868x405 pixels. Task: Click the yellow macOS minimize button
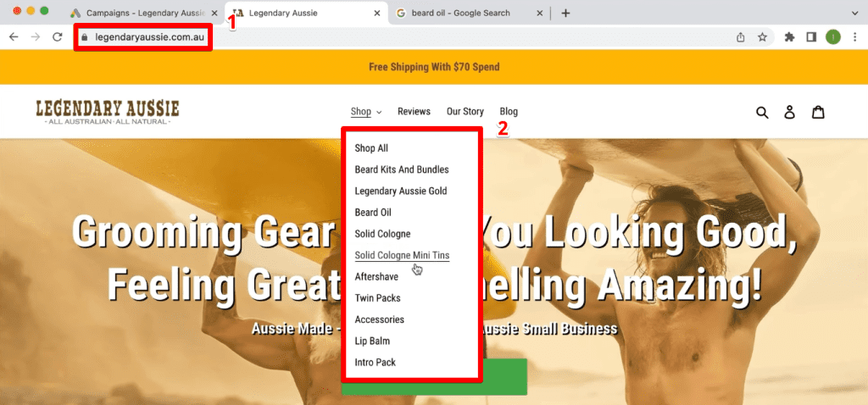click(31, 10)
